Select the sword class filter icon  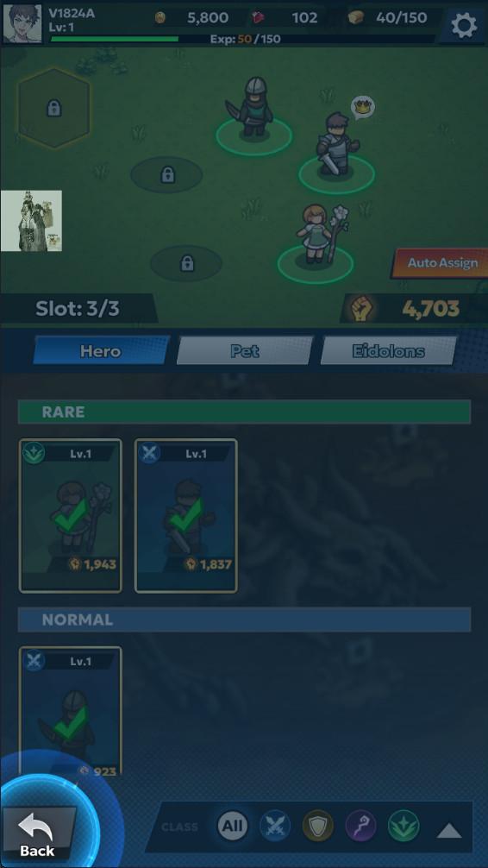[275, 826]
